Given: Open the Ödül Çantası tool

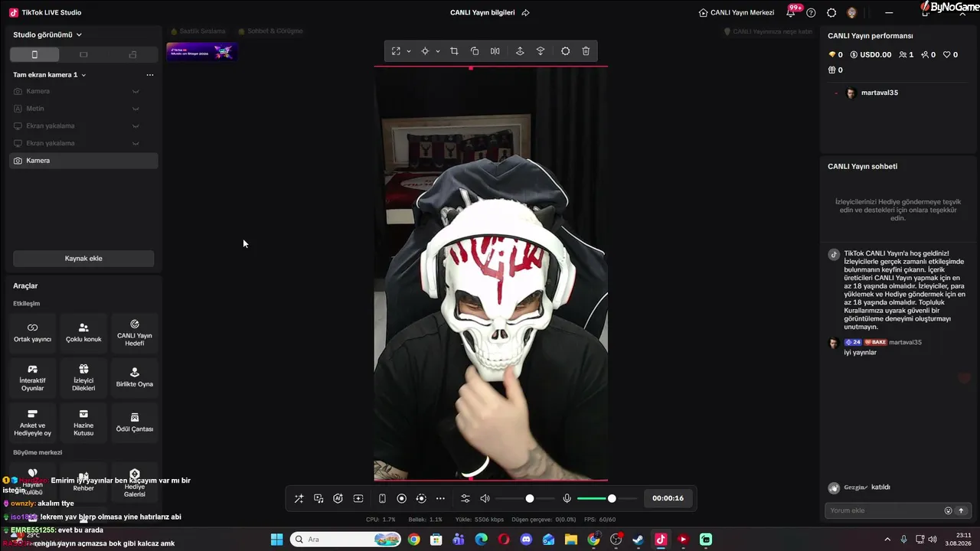Looking at the screenshot, I should (x=135, y=423).
